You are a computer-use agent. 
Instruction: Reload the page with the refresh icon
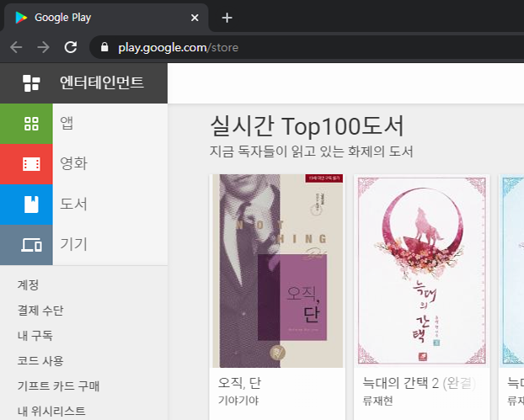(71, 47)
